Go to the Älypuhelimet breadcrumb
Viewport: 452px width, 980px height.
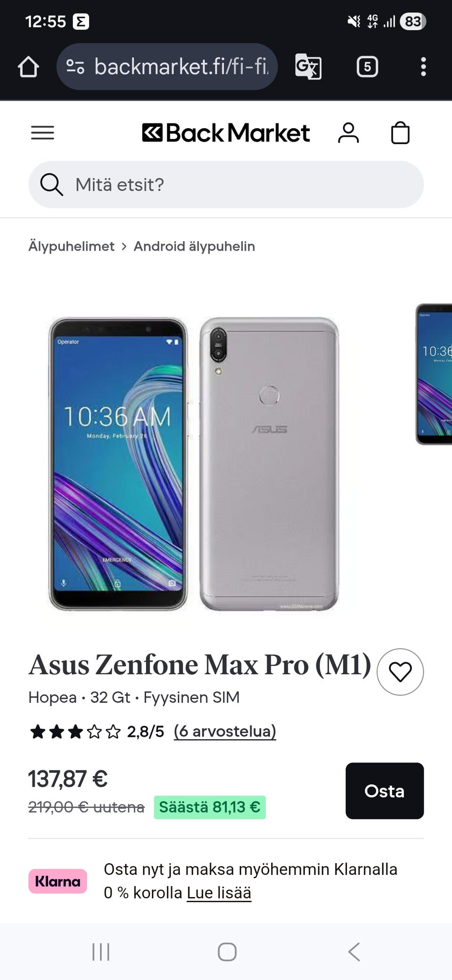(71, 246)
